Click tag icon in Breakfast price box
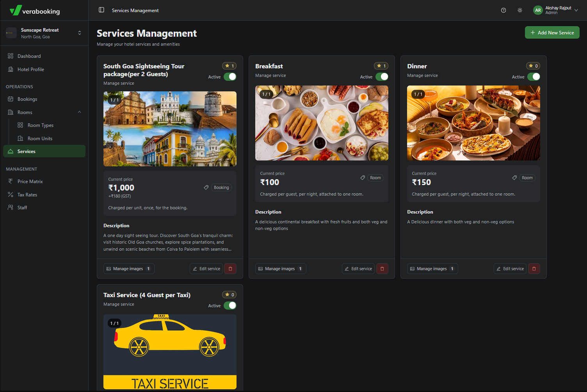The image size is (587, 392). [363, 178]
